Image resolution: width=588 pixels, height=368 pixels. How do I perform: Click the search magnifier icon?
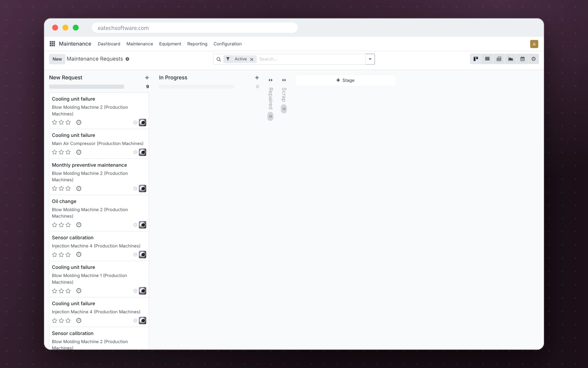pyautogui.click(x=219, y=59)
